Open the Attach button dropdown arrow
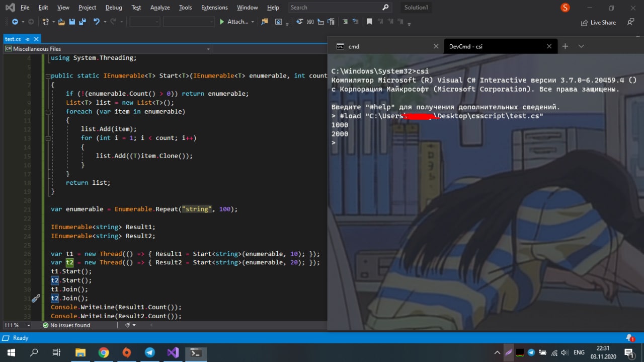 (x=253, y=22)
